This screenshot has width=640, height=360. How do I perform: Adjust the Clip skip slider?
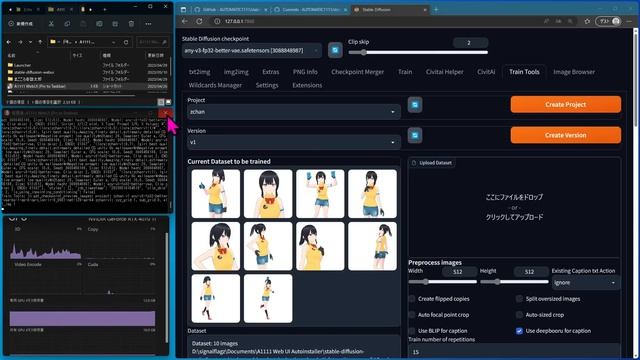(x=418, y=52)
